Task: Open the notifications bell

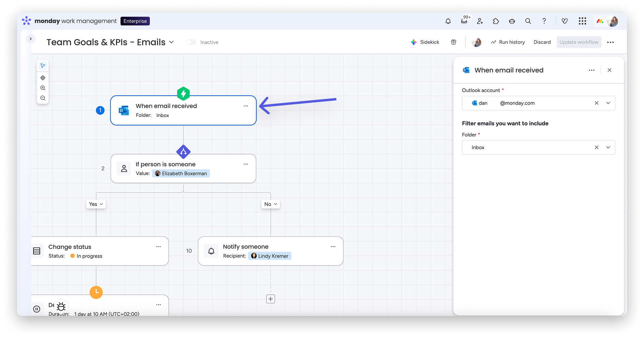Action: coord(448,21)
